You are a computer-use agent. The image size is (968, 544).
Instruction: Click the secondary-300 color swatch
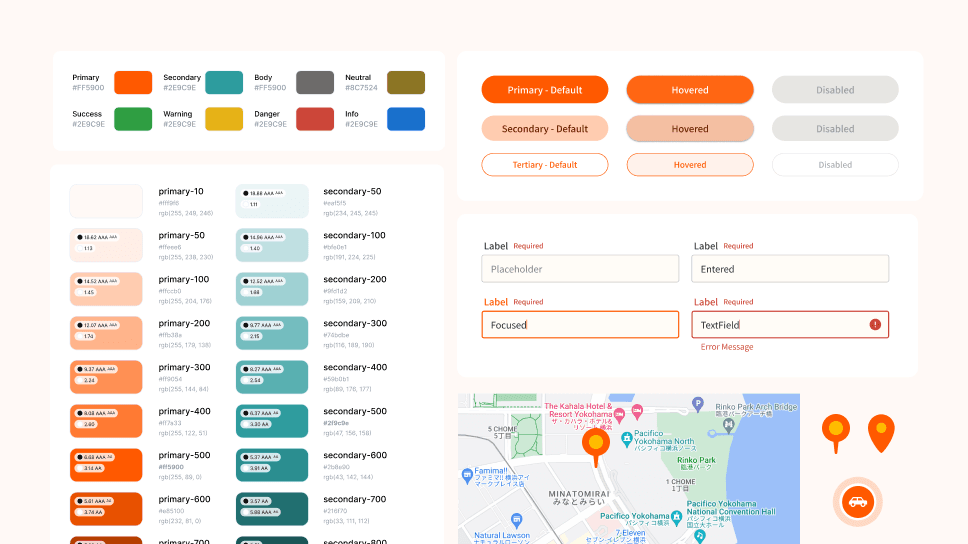[272, 333]
